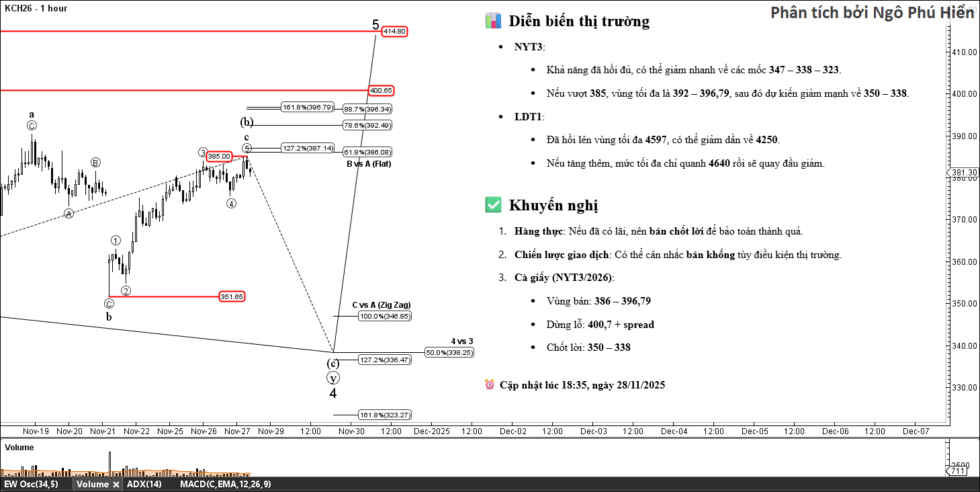Click the 711 volume value marker
The width and height of the screenshot is (980, 492).
point(959,471)
